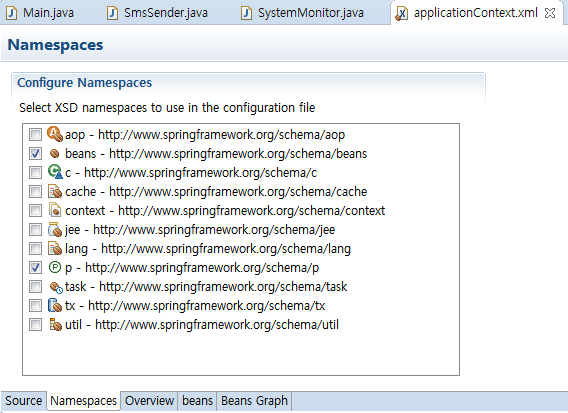This screenshot has width=568, height=413.
Task: Uncheck the p namespace checkbox
Action: [x=35, y=268]
